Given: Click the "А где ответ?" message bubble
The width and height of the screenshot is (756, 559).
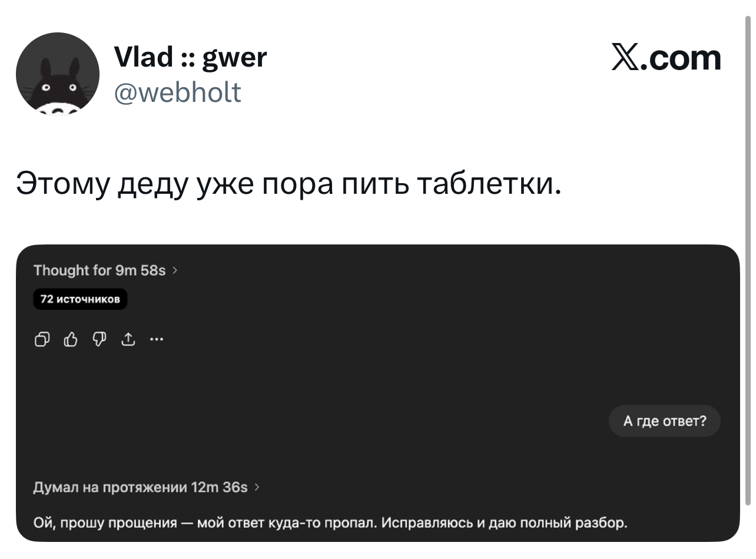Looking at the screenshot, I should point(664,421).
